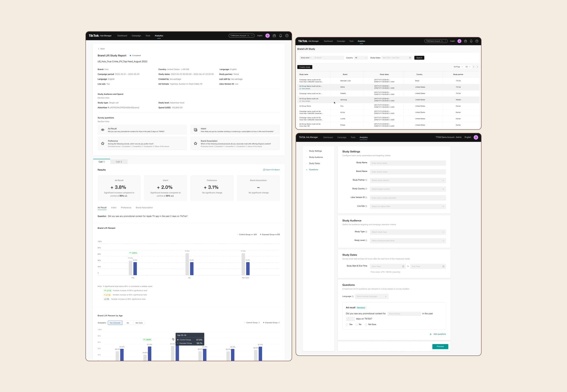Screen dimensions: 567x392
Task: Click the briefcase icon in left window header
Action: point(274,36)
